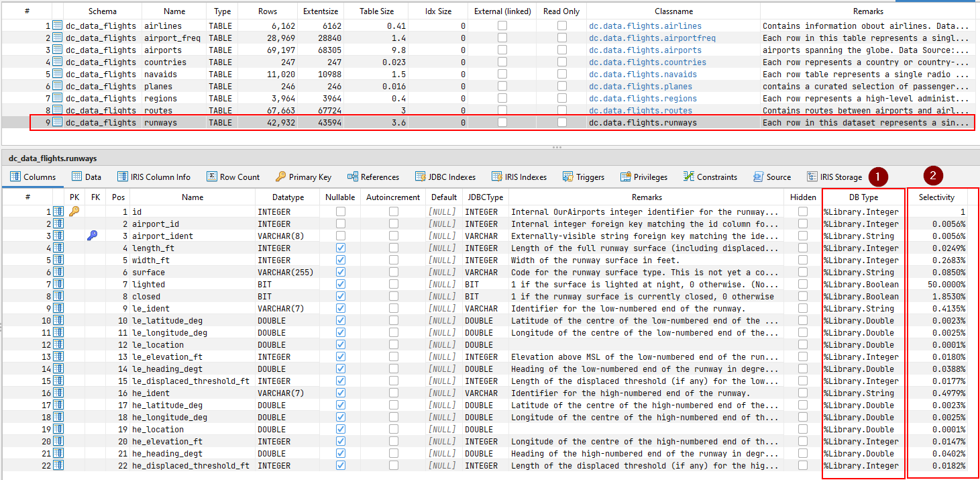Image resolution: width=980 pixels, height=480 pixels.
Task: Click the Privileges keys icon
Action: (624, 177)
